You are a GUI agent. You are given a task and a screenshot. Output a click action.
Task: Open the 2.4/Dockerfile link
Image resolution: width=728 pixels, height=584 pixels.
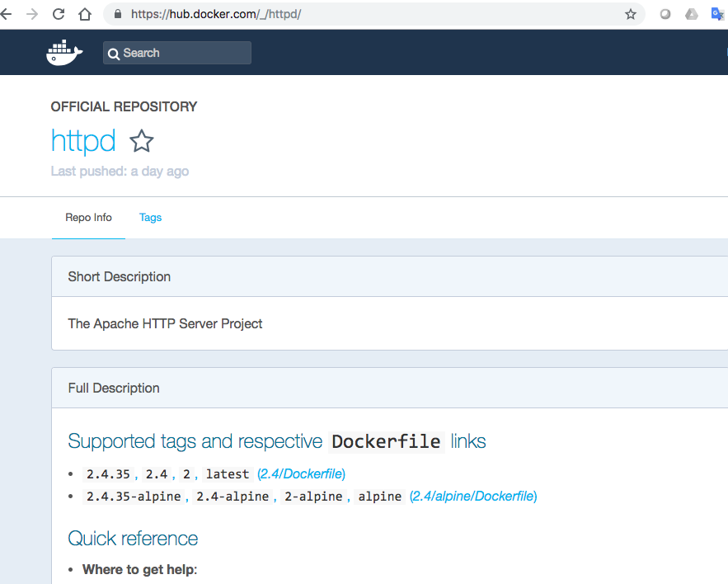301,474
